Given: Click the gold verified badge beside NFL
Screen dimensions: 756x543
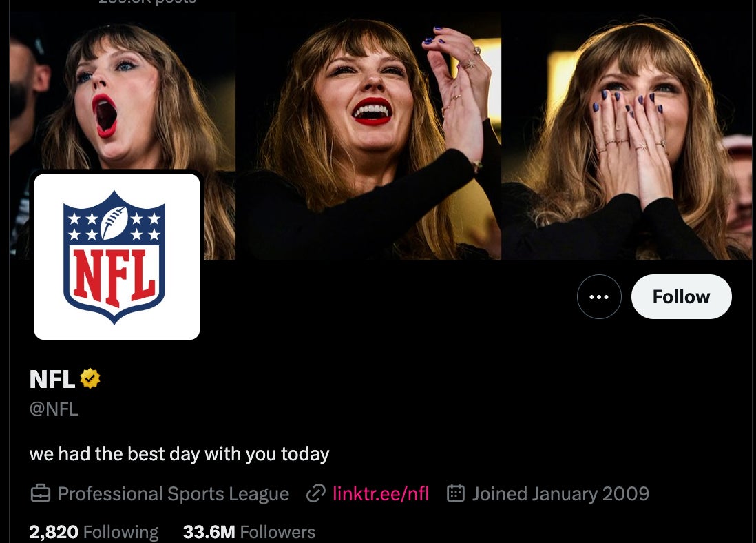Looking at the screenshot, I should [90, 378].
